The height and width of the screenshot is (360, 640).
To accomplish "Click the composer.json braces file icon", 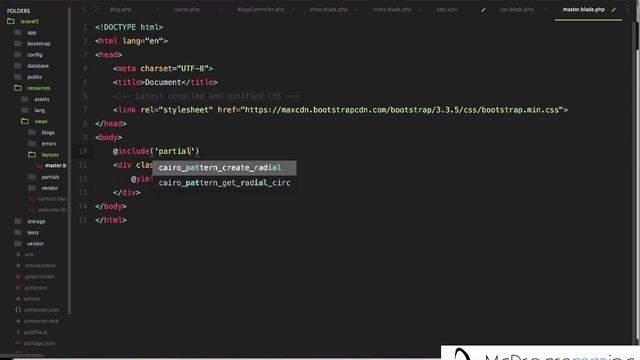I will 18,310.
